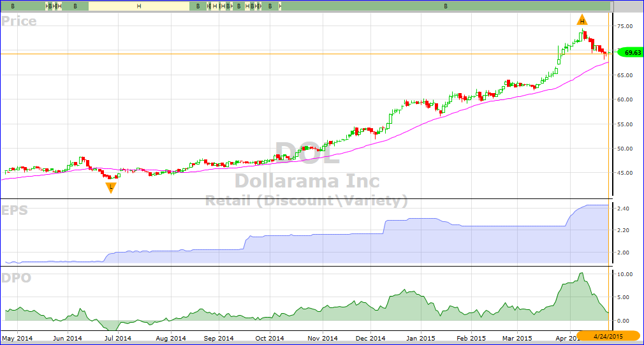The width and height of the screenshot is (644, 345).
Task: Click the 45.00 price axis value
Action: click(x=626, y=173)
